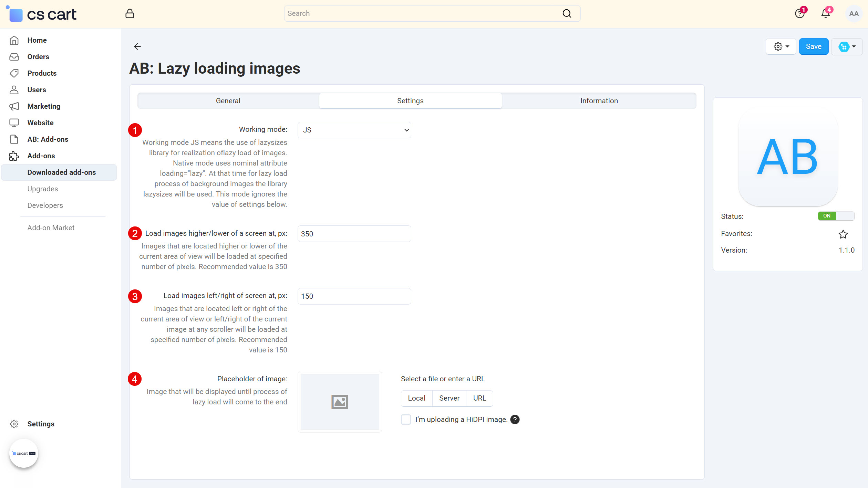Add add-on to favorites star

coord(843,234)
